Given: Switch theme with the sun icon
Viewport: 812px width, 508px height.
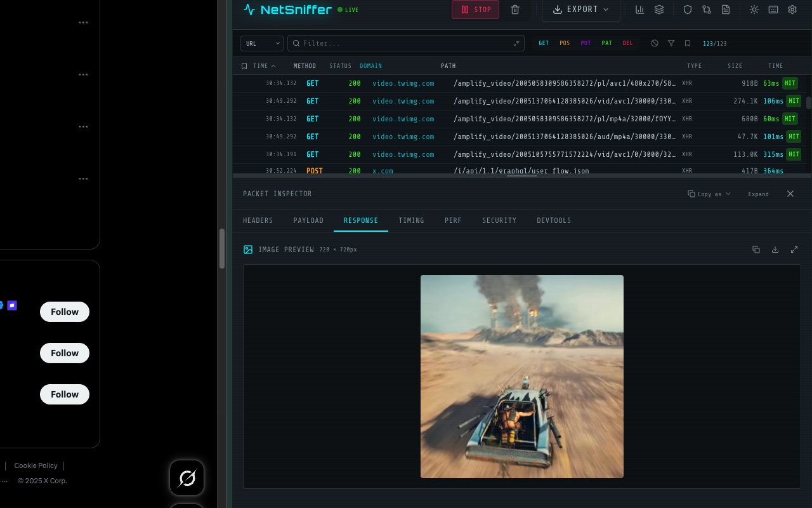Looking at the screenshot, I should [754, 10].
